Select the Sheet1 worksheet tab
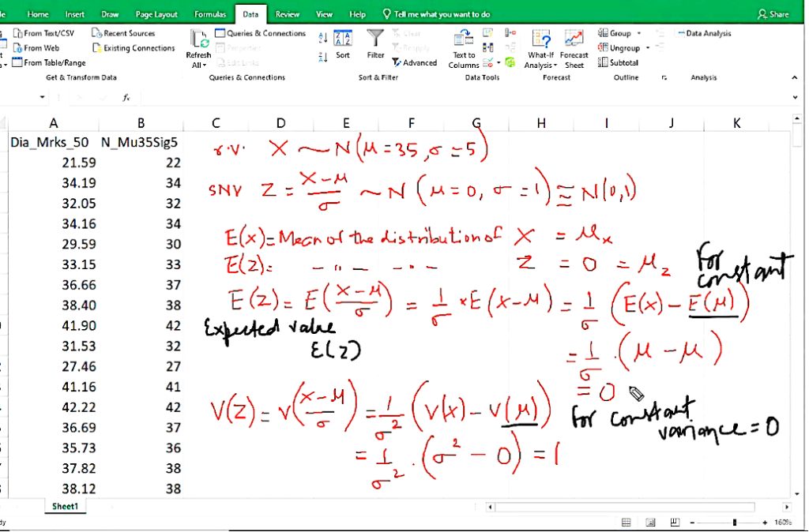The height and width of the screenshot is (532, 809). (65, 506)
